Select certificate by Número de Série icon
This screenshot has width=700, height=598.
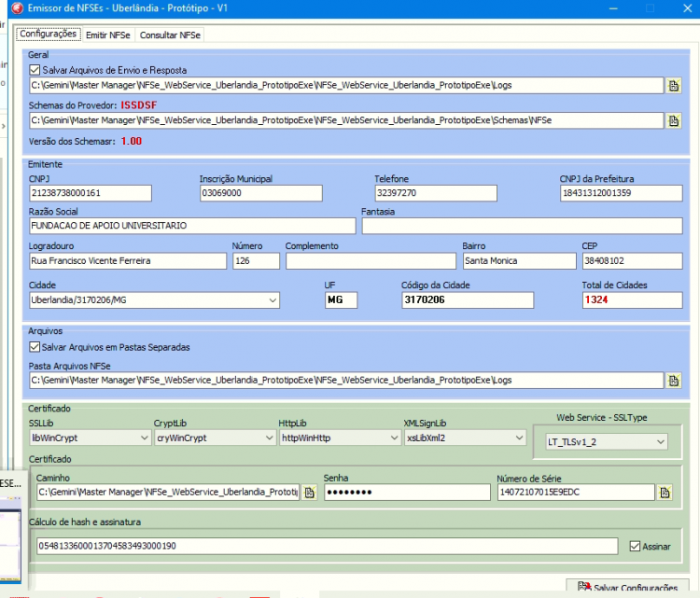665,493
